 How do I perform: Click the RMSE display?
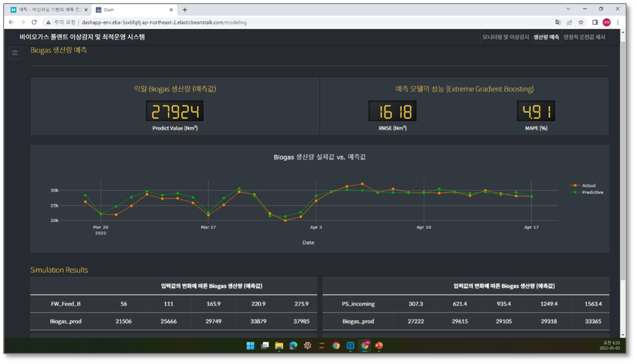point(392,111)
